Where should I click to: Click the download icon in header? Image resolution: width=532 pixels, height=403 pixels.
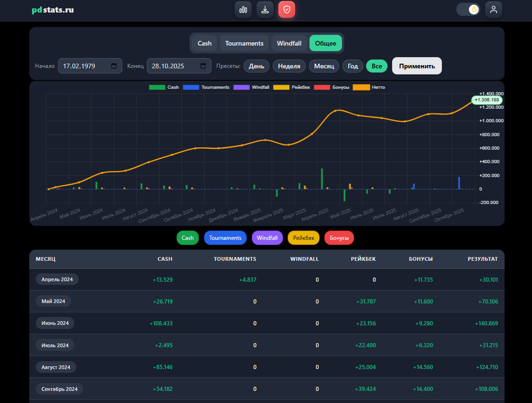pos(265,9)
